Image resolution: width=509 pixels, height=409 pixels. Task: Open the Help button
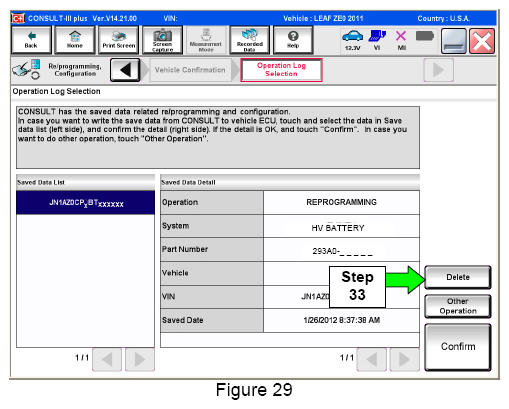(293, 40)
